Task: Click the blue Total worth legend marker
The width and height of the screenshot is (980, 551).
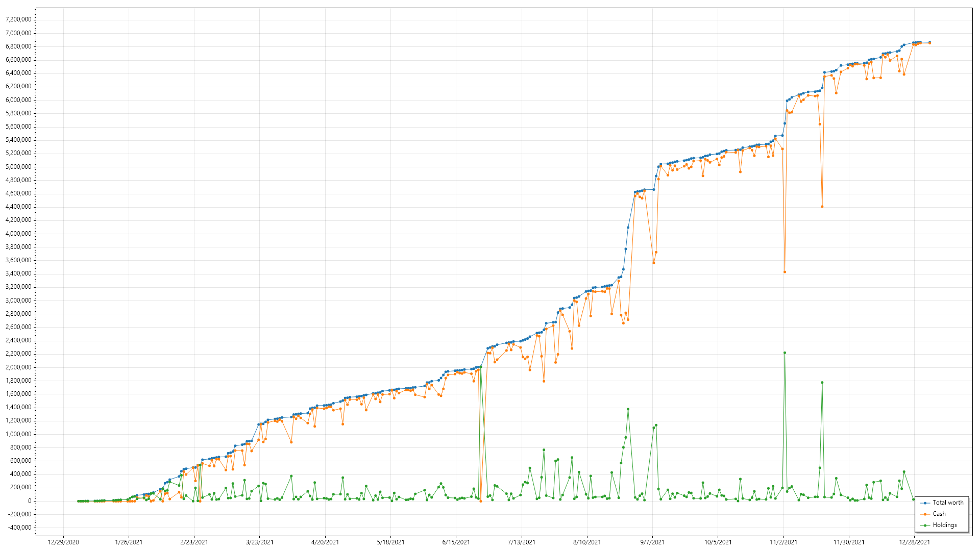Action: 925,503
